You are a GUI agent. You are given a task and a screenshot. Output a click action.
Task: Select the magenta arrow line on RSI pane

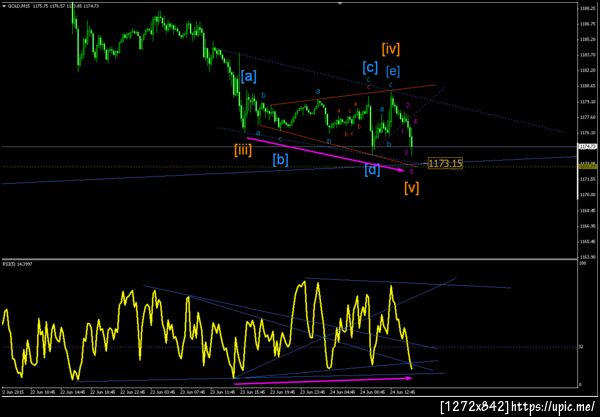coord(323,381)
